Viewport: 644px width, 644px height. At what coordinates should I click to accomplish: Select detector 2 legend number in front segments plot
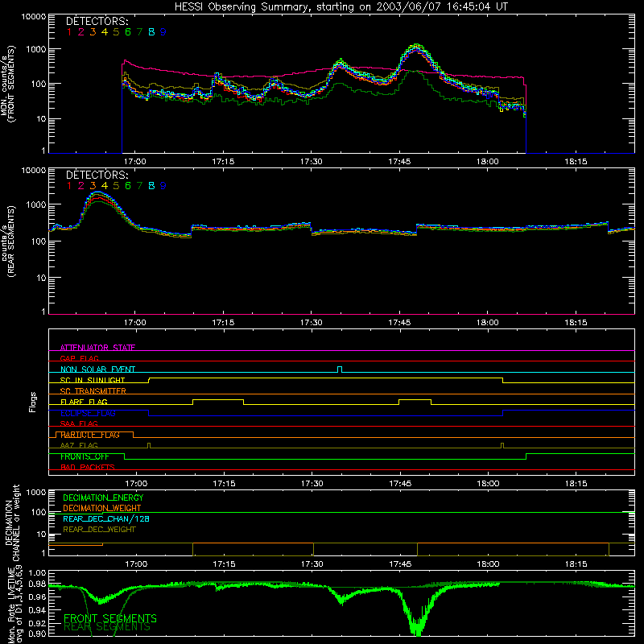point(81,32)
